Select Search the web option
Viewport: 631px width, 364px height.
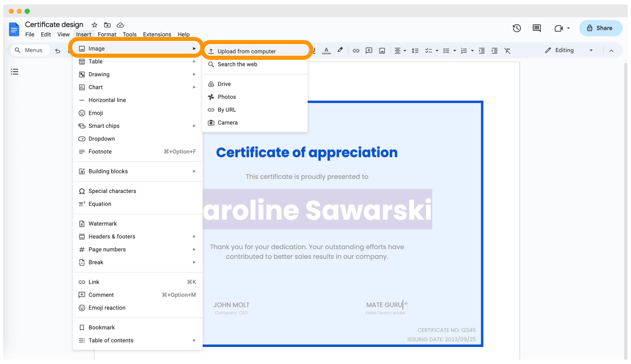(255, 64)
